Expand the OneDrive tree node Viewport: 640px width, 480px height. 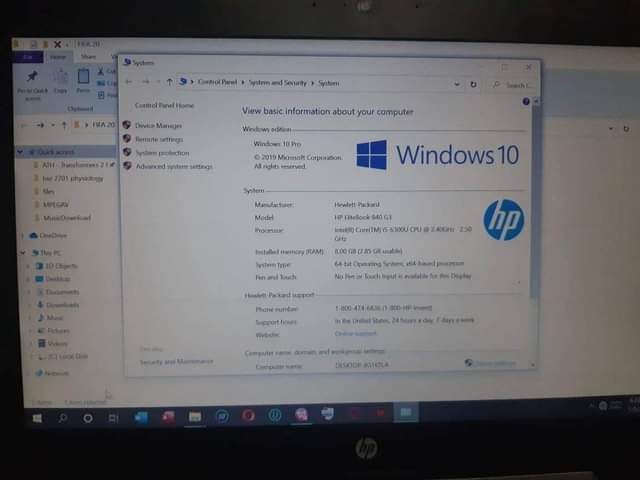[22, 236]
